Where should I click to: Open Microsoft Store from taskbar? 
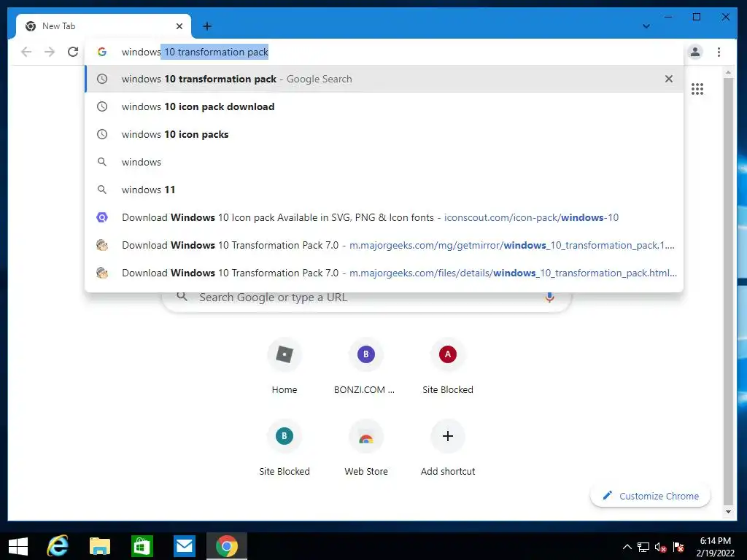(x=142, y=546)
